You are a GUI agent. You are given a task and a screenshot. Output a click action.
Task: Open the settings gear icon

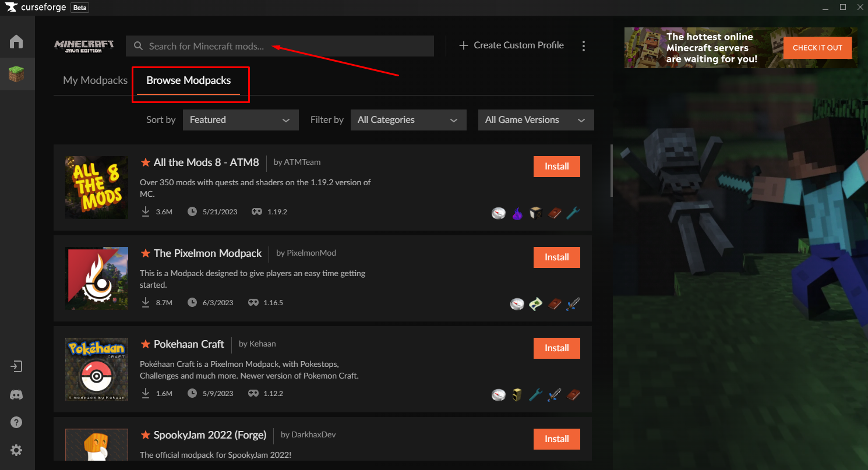[16, 450]
